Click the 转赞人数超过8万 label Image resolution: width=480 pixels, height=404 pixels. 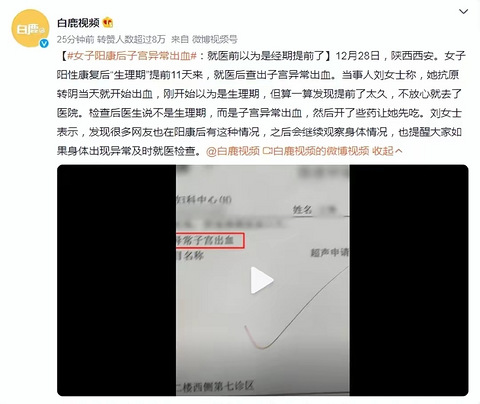[x=131, y=39]
